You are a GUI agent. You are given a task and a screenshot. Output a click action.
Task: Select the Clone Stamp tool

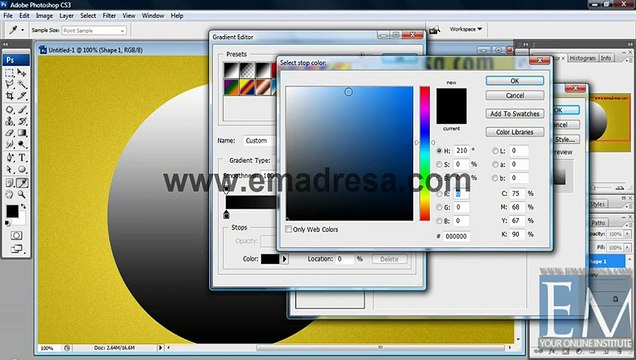coord(9,121)
